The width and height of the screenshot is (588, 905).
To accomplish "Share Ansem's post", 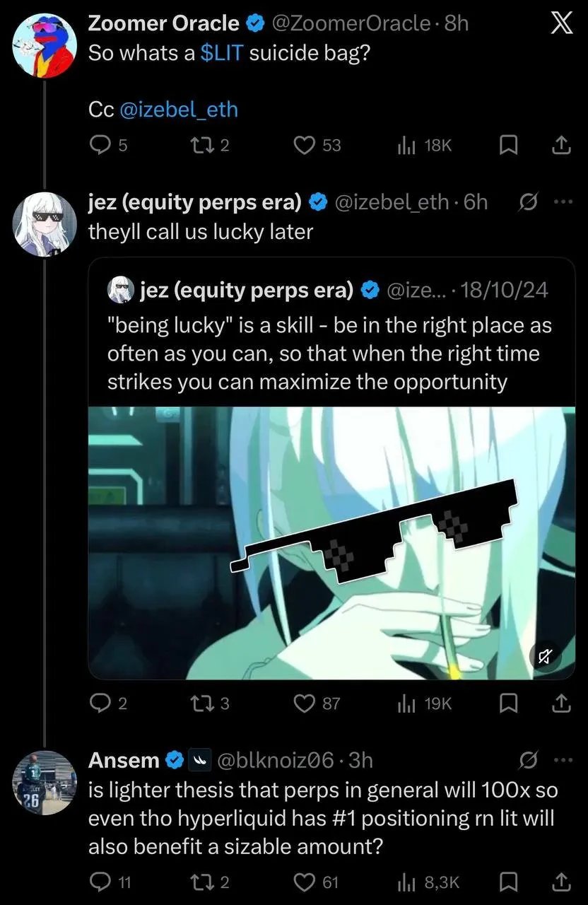I will 560,882.
